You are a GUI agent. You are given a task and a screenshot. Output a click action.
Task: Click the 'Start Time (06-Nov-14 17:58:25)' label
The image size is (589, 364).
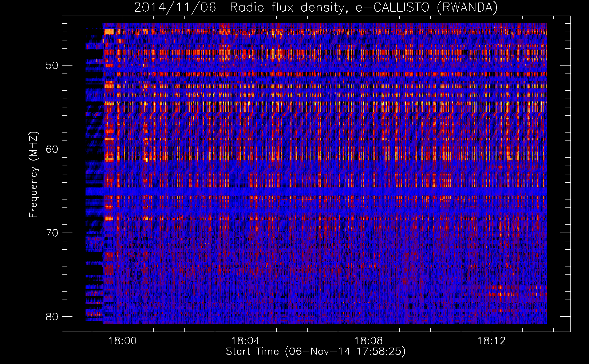pos(316,352)
